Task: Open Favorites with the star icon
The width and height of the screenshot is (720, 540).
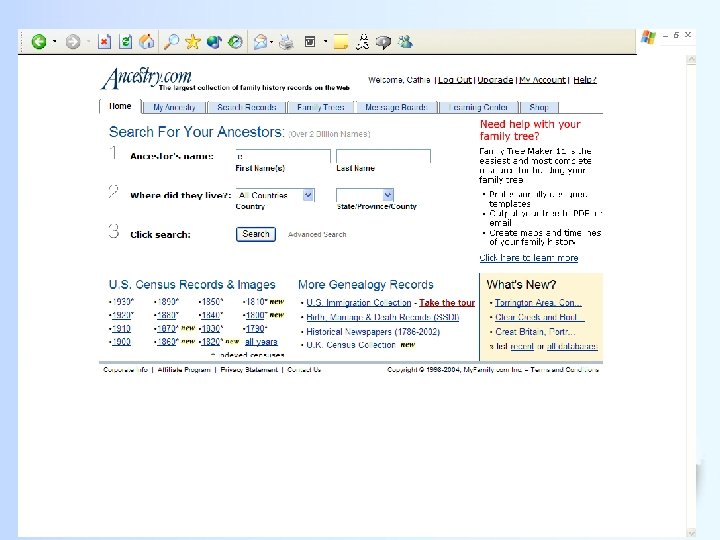Action: coord(193,42)
